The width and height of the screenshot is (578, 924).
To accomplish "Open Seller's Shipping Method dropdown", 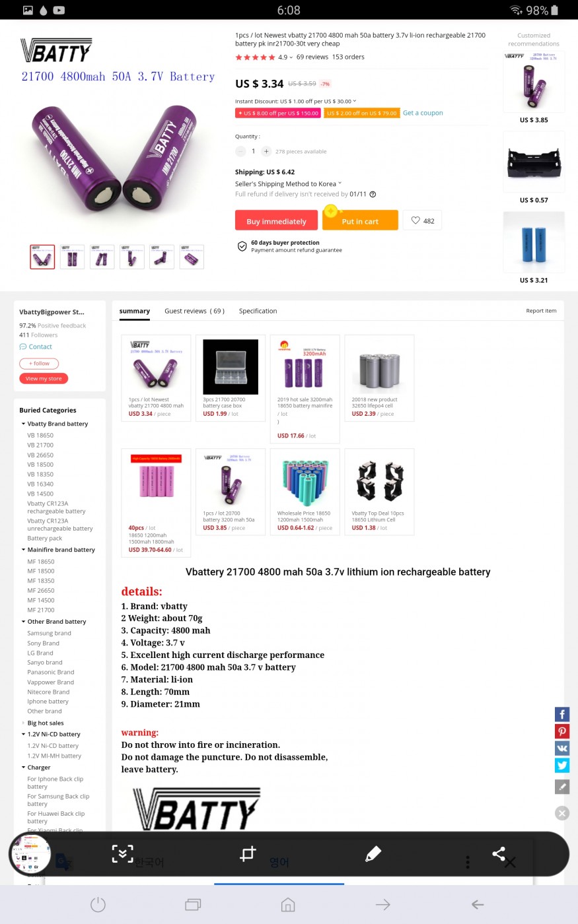I will (x=289, y=183).
